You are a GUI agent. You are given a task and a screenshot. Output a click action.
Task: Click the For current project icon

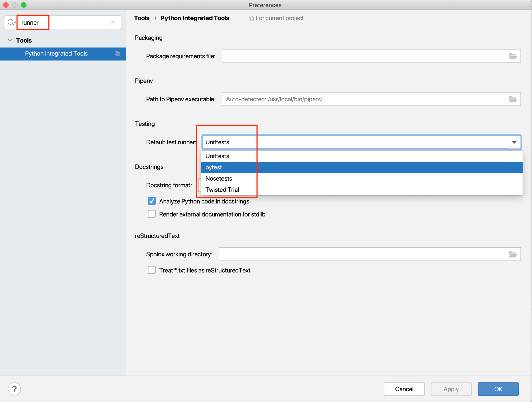tap(251, 18)
